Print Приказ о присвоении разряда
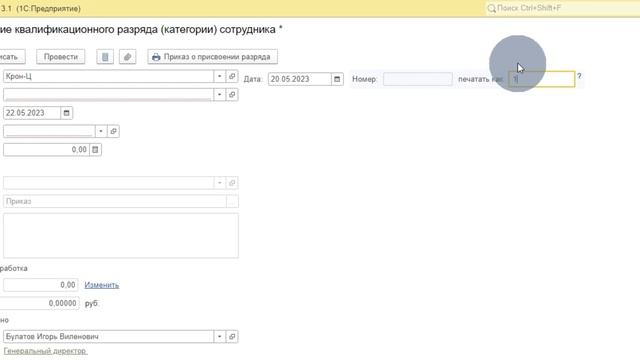Screen dimensions: 640x360 (x=213, y=57)
